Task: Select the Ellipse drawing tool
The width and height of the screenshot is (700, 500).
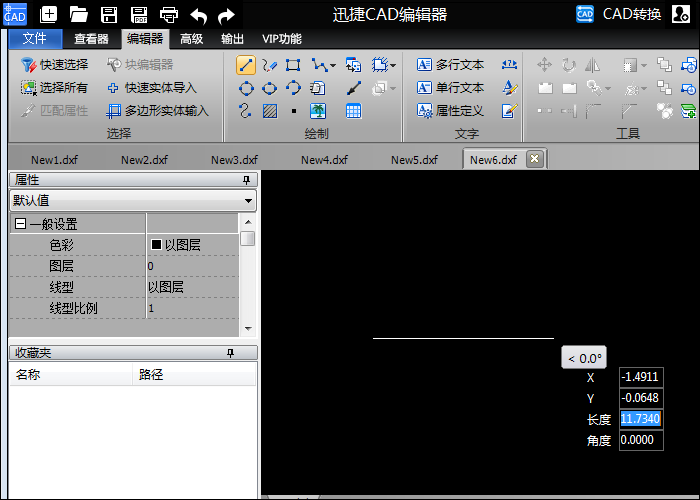Action: point(269,88)
